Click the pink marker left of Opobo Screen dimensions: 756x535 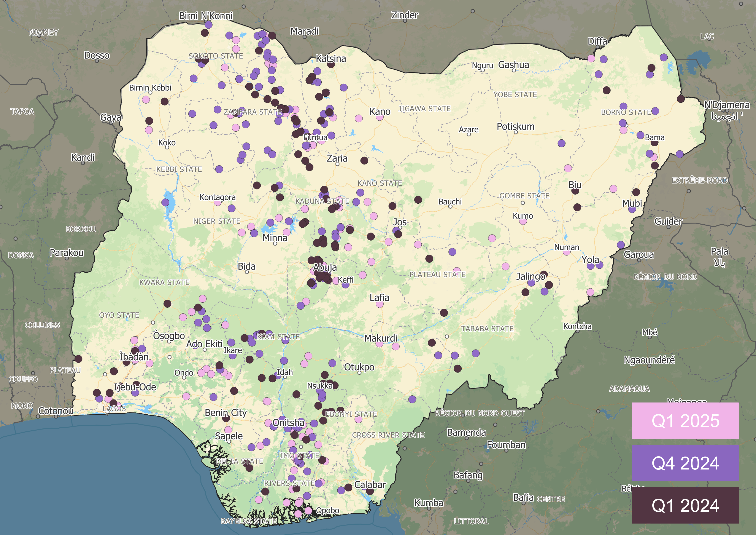(308, 511)
